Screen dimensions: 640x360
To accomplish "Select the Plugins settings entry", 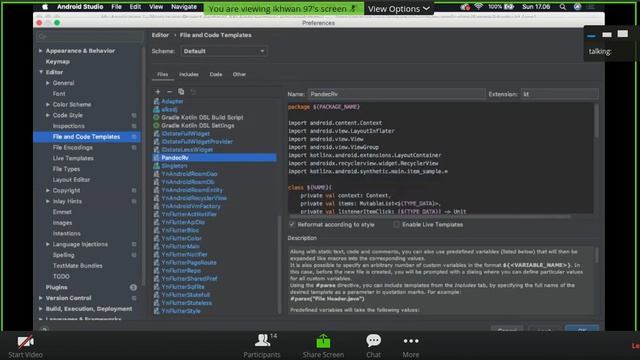I will (57, 287).
